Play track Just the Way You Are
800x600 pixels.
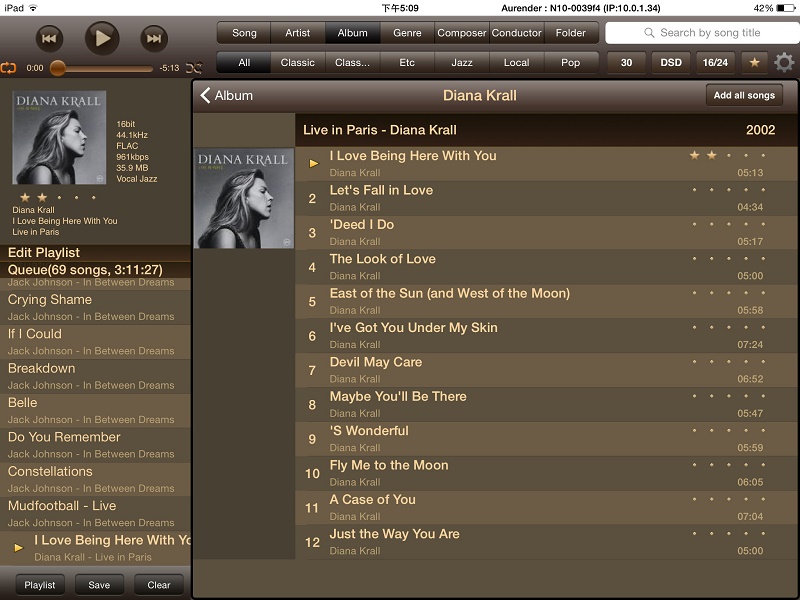546,542
